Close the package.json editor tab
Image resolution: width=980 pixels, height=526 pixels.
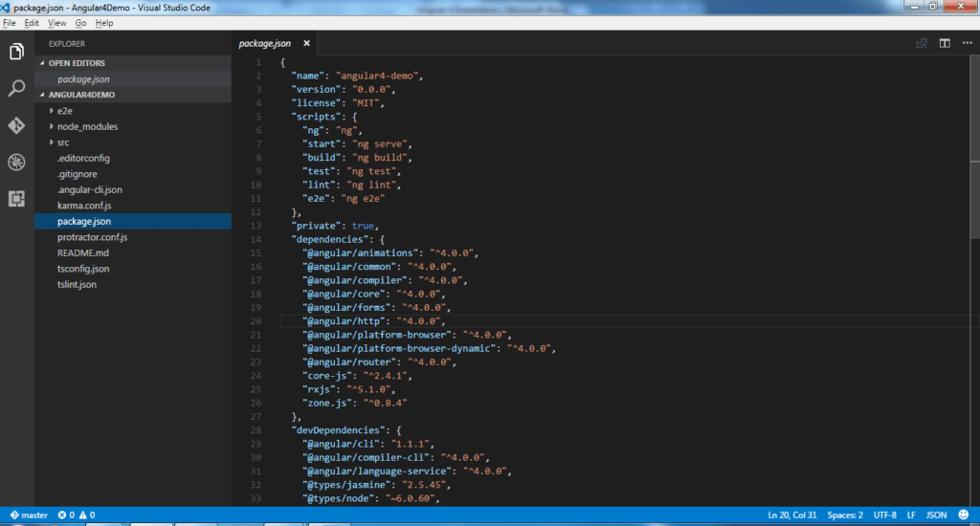pyautogui.click(x=306, y=43)
